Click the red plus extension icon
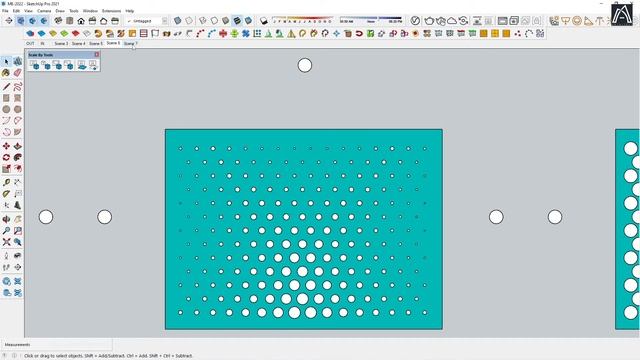The height and width of the screenshot is (360, 640). click(223, 33)
